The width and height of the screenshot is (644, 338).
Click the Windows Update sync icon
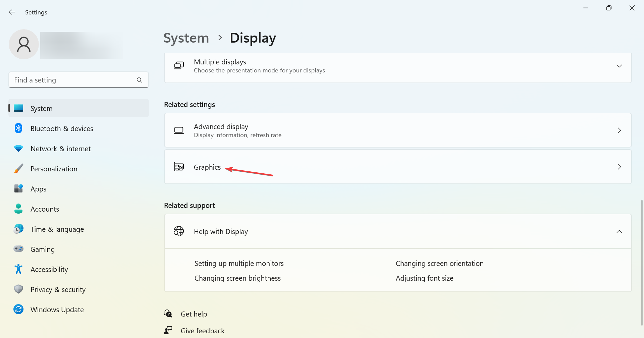coord(18,309)
